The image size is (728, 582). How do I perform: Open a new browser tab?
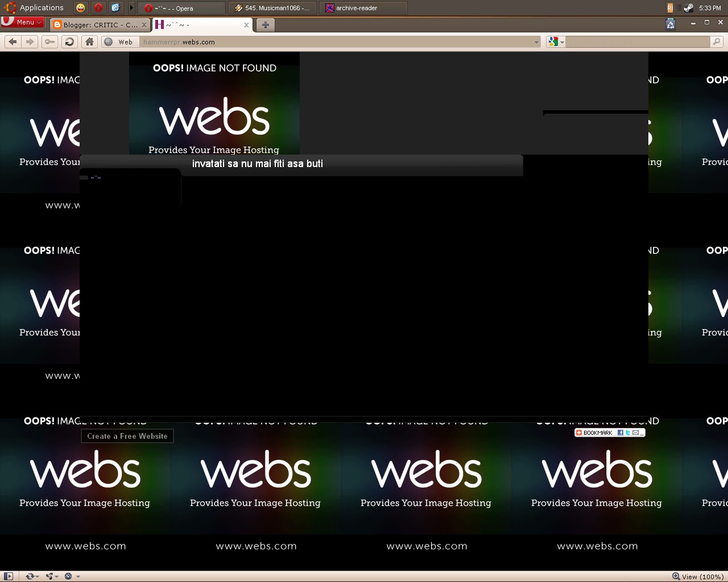(265, 25)
